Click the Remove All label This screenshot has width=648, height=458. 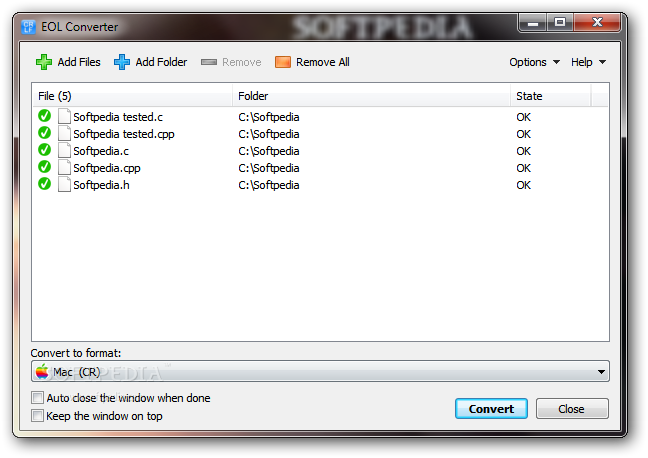[323, 62]
